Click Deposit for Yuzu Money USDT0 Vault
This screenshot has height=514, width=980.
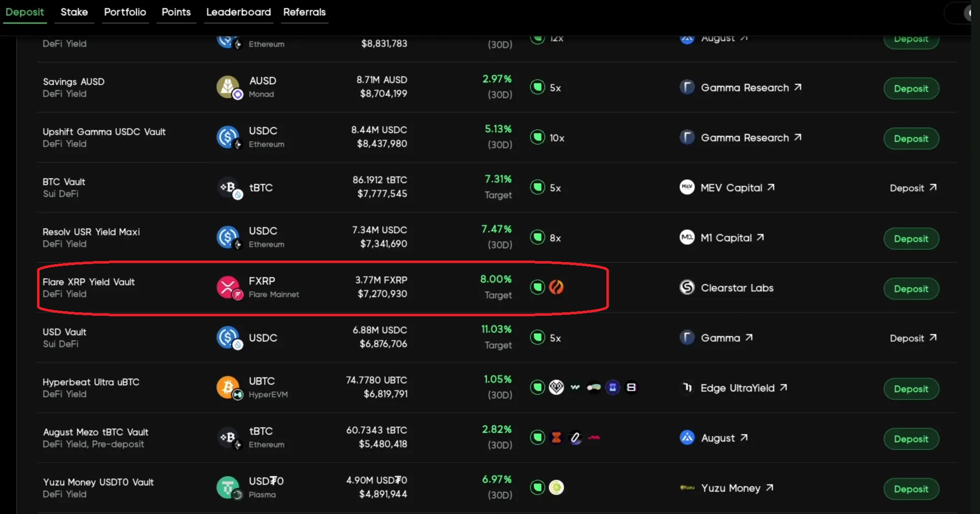[x=911, y=489]
